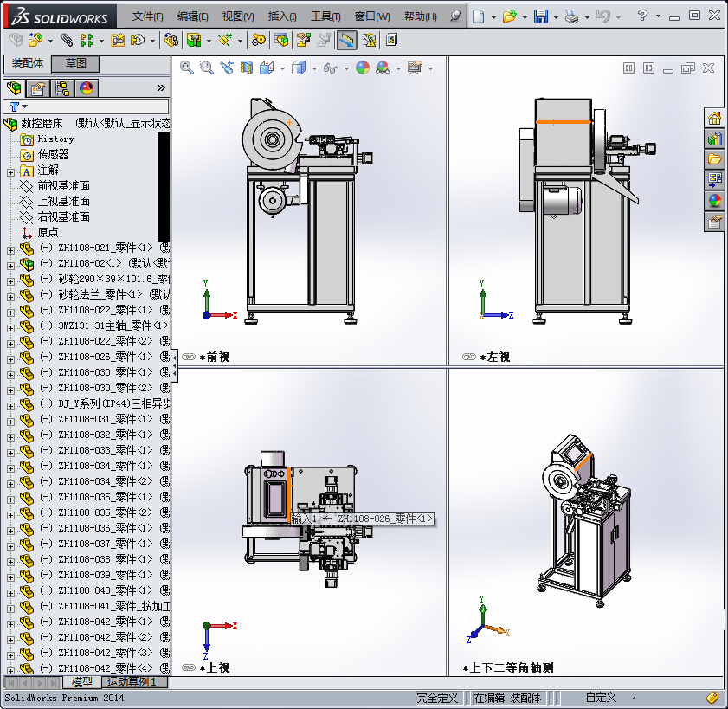Image resolution: width=728 pixels, height=709 pixels.
Task: Click the link icon beside the *前视 label
Action: [189, 357]
